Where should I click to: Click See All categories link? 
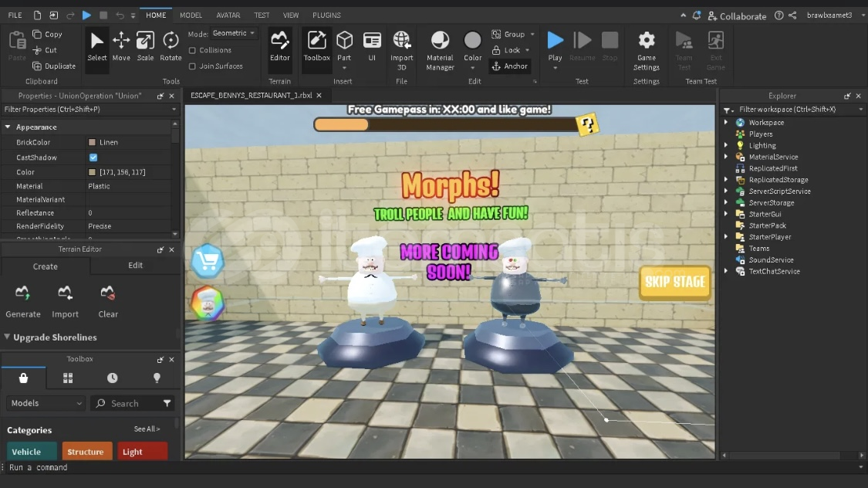pos(147,429)
